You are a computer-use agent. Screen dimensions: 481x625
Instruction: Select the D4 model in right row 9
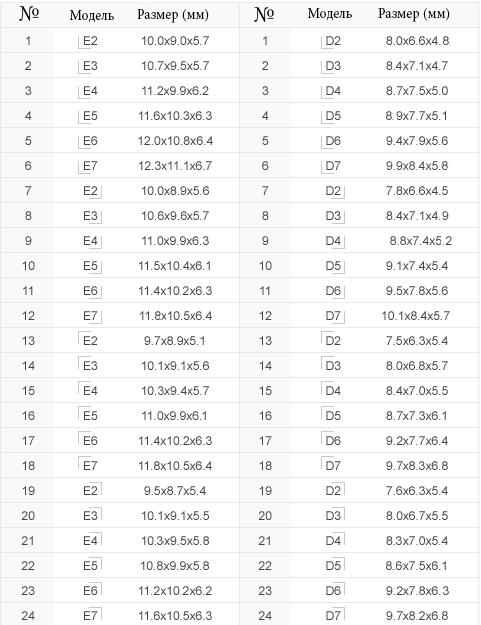pyautogui.click(x=333, y=241)
